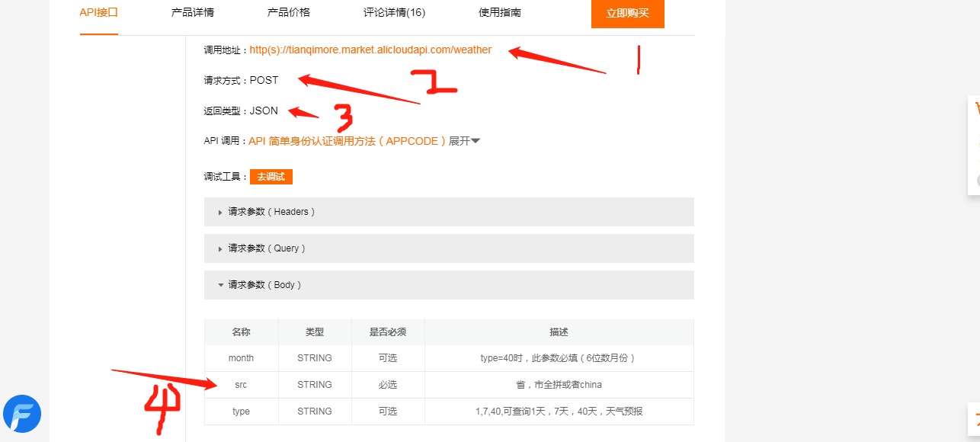Switch to the 产品价格 tab
This screenshot has width=980, height=442.
289,12
